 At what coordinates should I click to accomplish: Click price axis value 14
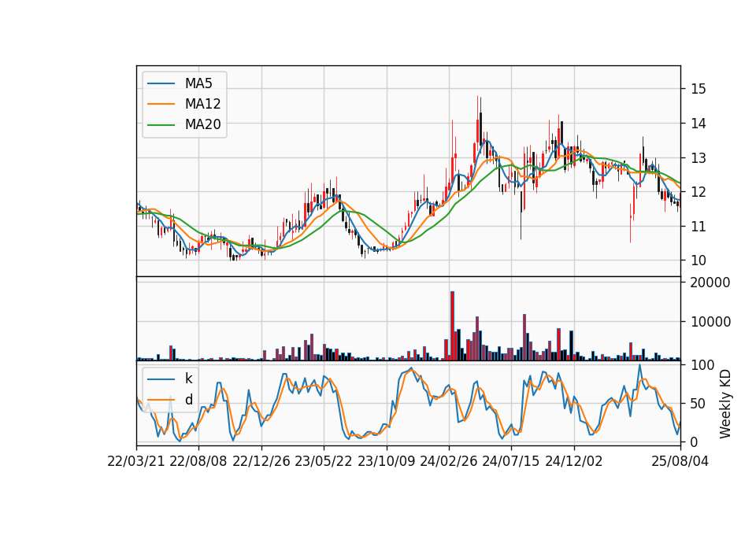[x=699, y=124]
